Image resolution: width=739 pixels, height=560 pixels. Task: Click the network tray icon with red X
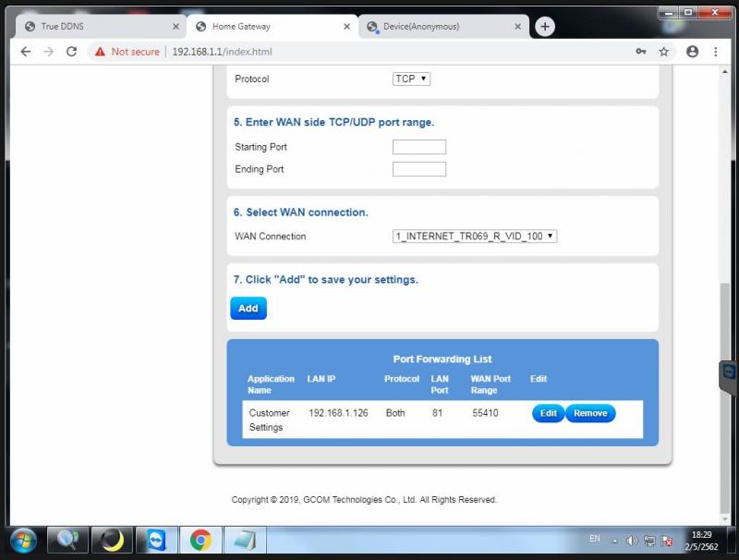pyautogui.click(x=667, y=541)
